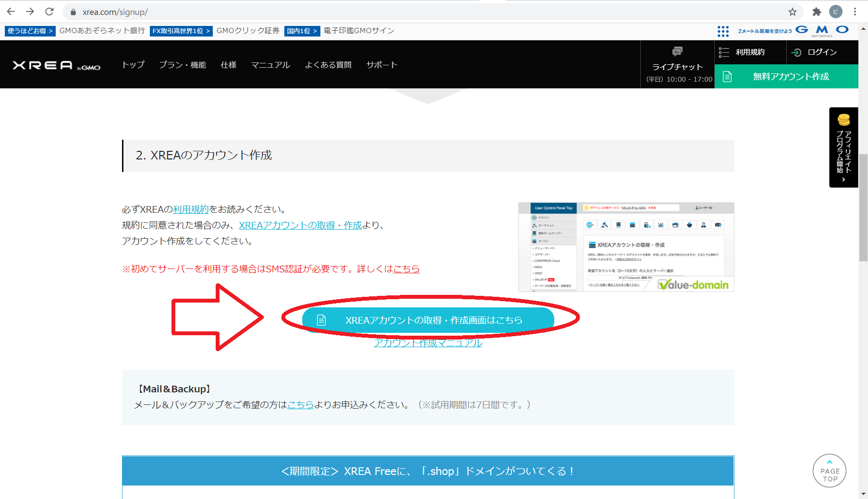
Task: Click the Value-domain control panel screenshot thumbnail
Action: [x=626, y=247]
